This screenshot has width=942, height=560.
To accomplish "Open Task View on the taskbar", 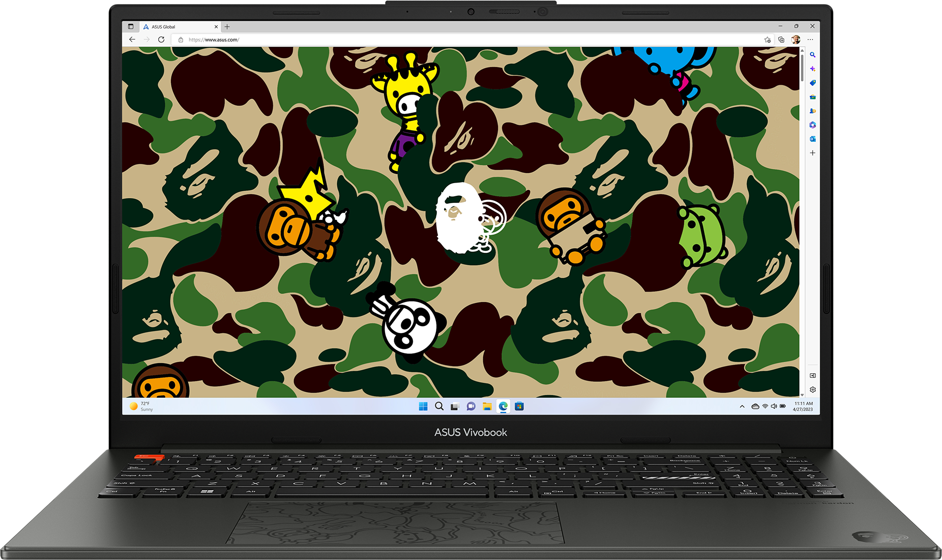I will click(455, 406).
